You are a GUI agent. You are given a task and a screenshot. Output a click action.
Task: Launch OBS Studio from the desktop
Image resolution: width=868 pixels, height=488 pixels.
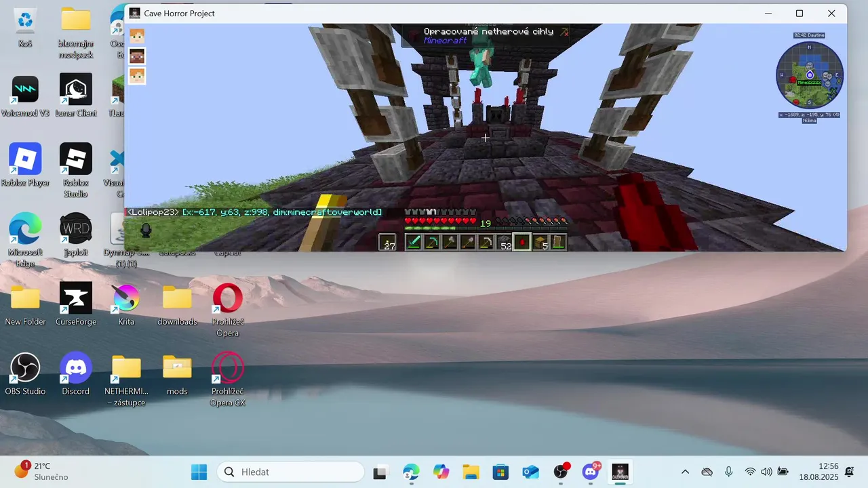click(25, 373)
